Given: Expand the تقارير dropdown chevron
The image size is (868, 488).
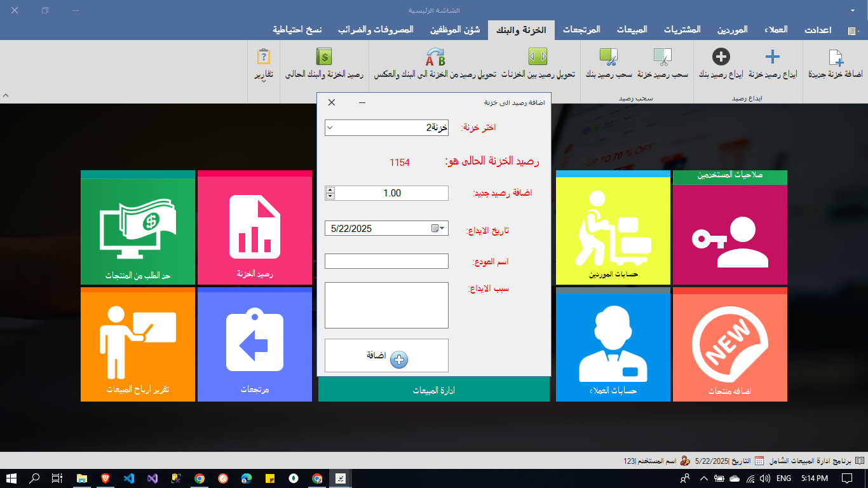Looking at the screenshot, I should click(x=262, y=81).
